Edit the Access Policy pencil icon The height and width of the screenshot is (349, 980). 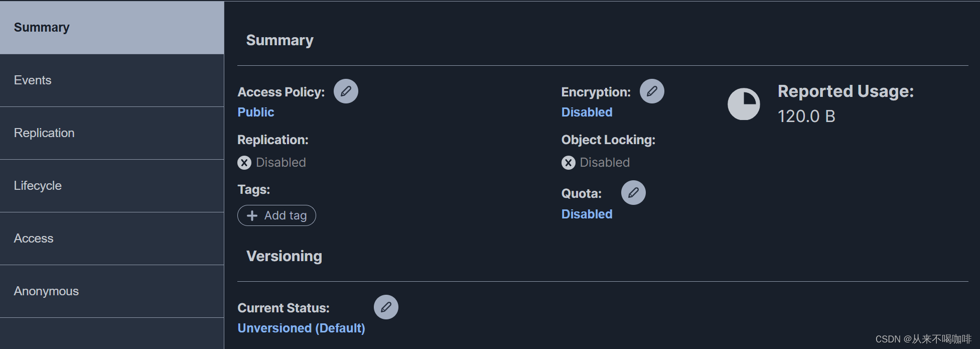point(346,91)
